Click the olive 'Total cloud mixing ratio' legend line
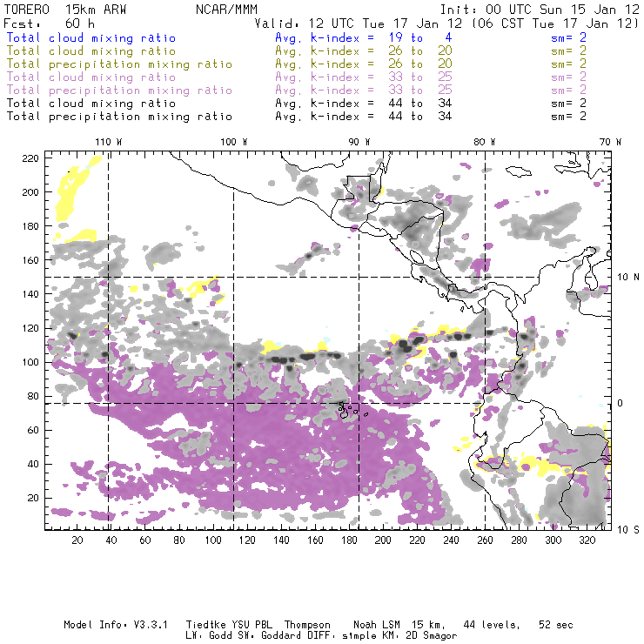 coord(91,51)
